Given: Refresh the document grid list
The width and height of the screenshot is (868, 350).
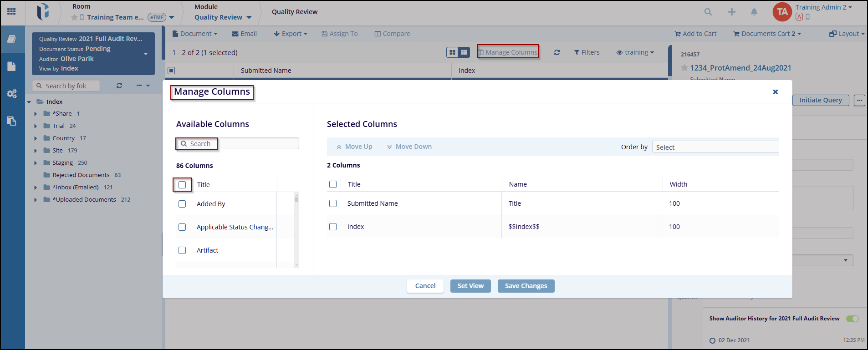Looking at the screenshot, I should pos(557,52).
